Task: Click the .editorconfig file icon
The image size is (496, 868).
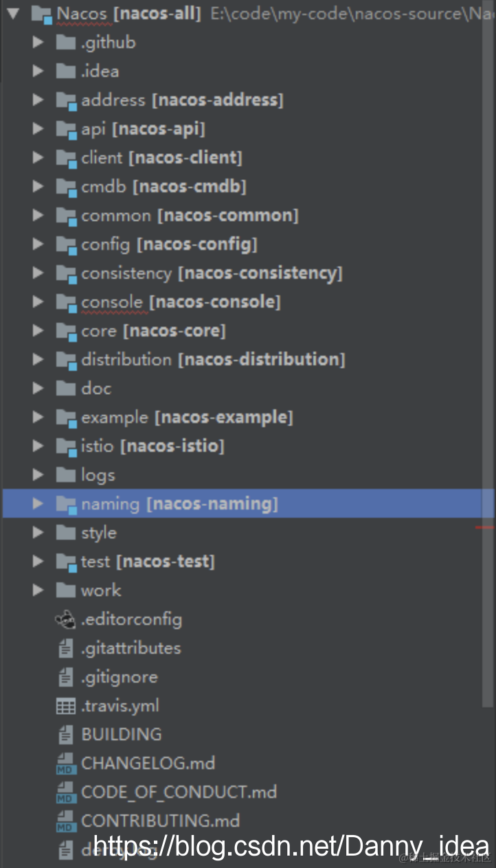Action: [x=65, y=619]
